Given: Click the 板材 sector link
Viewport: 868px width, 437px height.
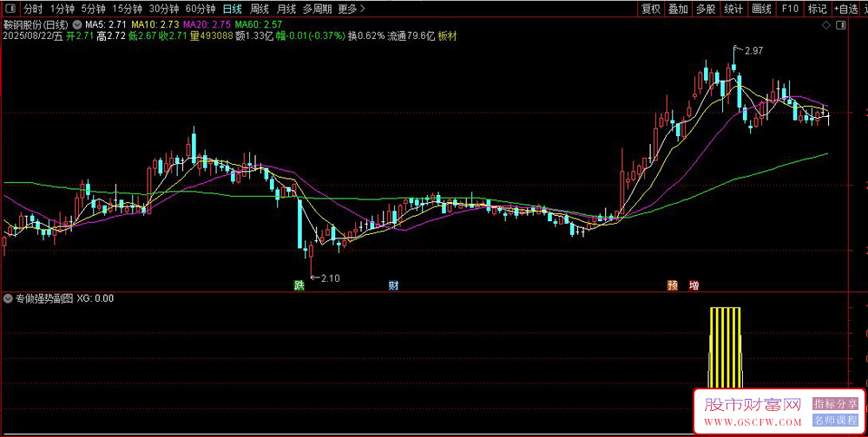Looking at the screenshot, I should (x=447, y=36).
